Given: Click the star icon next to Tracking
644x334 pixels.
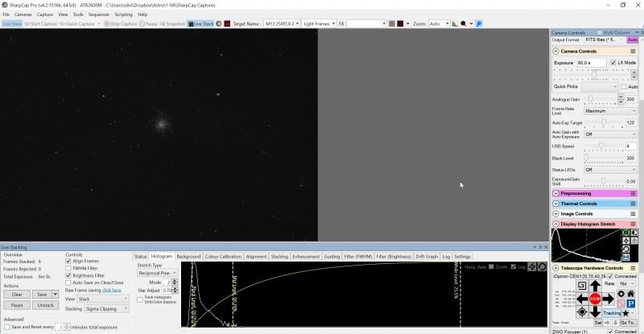Looking at the screenshot, I should [x=625, y=313].
